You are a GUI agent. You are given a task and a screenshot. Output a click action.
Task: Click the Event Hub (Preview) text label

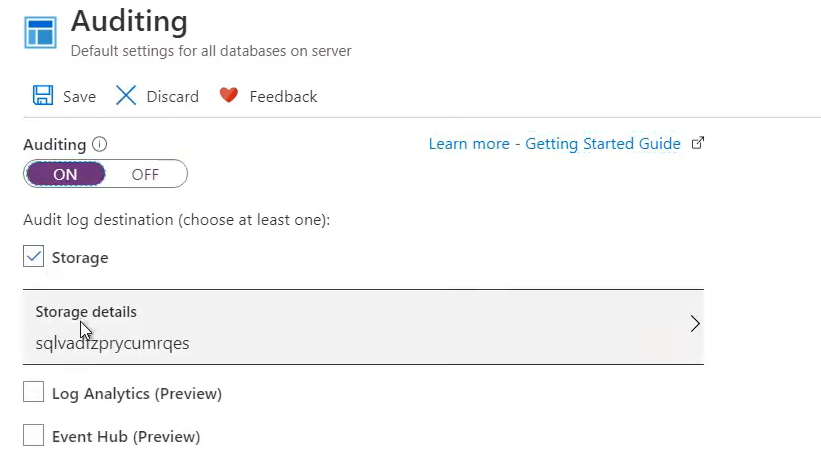[x=126, y=437]
